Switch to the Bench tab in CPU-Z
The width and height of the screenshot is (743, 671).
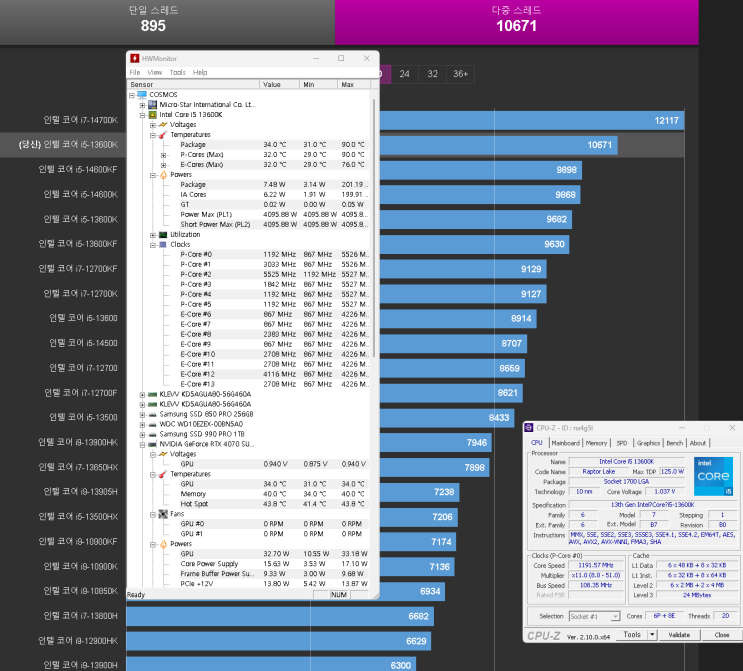point(675,443)
